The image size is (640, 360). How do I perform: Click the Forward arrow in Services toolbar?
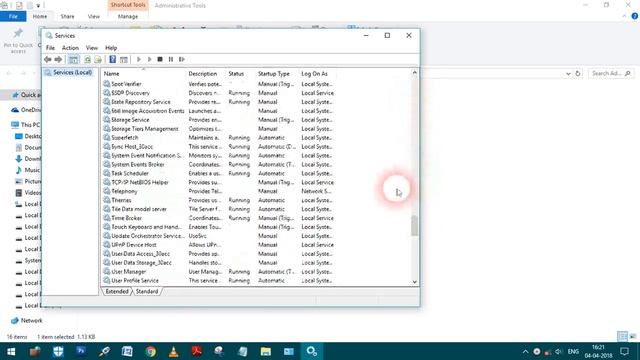click(58, 60)
